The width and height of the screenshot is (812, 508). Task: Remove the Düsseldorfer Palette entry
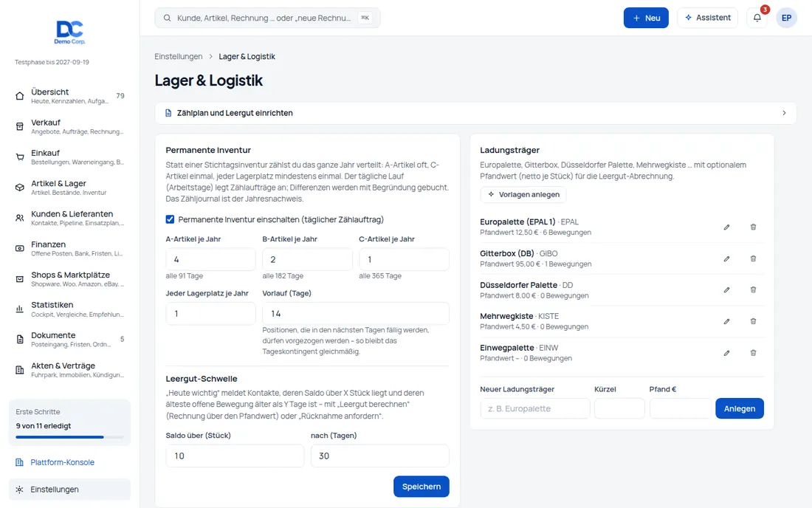tap(753, 290)
